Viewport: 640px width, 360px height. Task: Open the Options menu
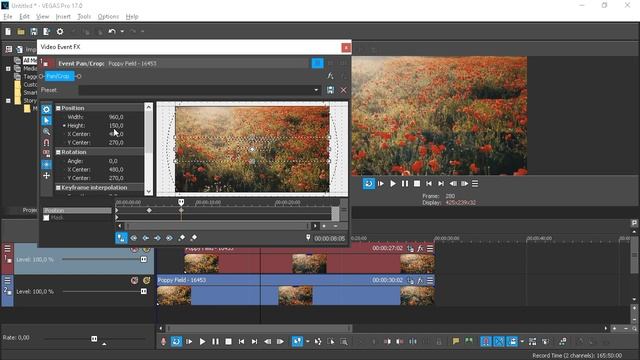[x=108, y=16]
